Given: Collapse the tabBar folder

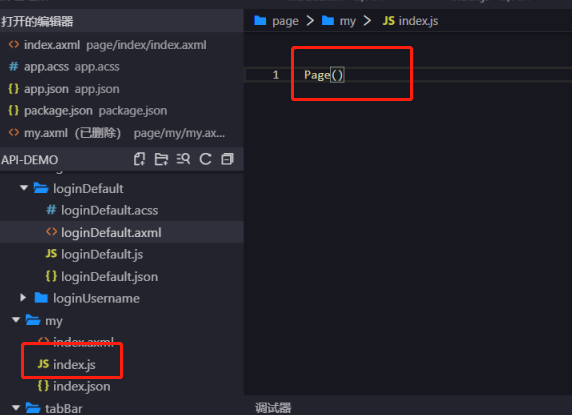Looking at the screenshot, I should tap(16, 408).
